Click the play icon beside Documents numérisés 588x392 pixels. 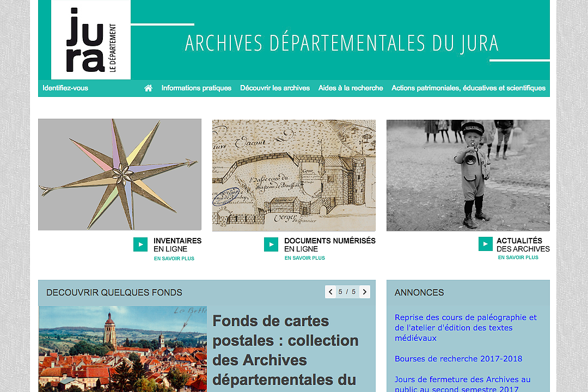pyautogui.click(x=271, y=244)
